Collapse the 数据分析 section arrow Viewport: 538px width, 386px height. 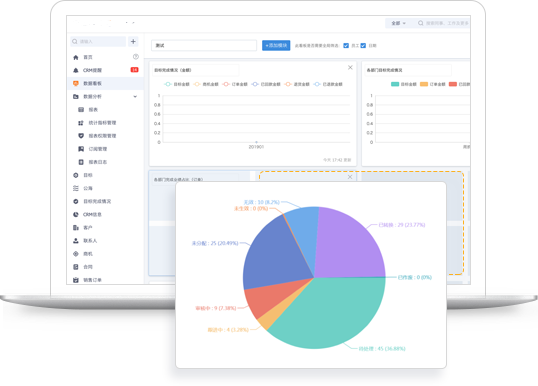pyautogui.click(x=135, y=97)
